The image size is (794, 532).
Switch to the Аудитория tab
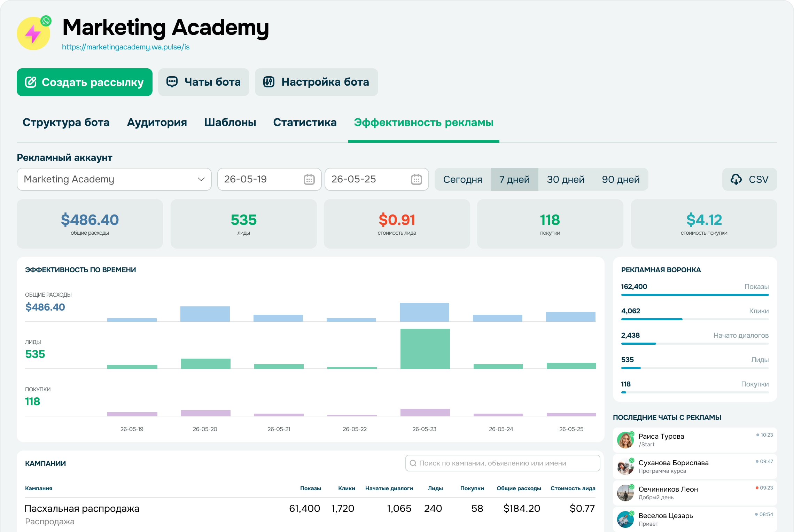pos(157,122)
